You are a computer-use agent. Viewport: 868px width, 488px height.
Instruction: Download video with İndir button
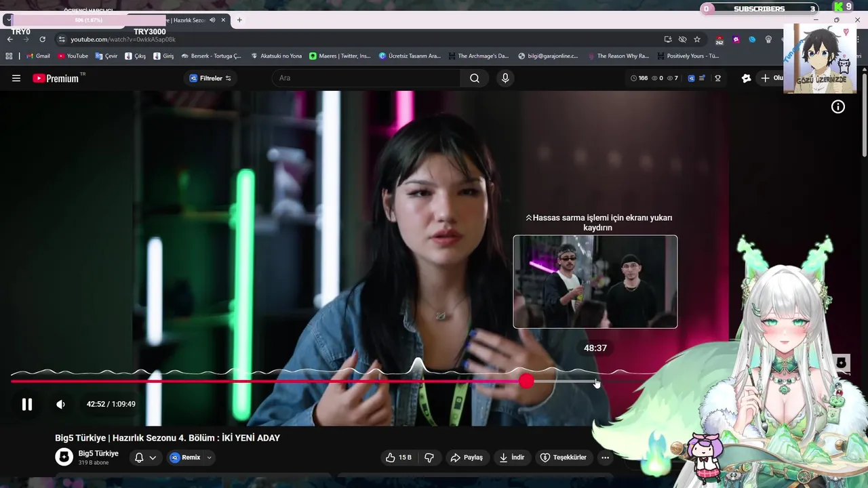pyautogui.click(x=512, y=457)
